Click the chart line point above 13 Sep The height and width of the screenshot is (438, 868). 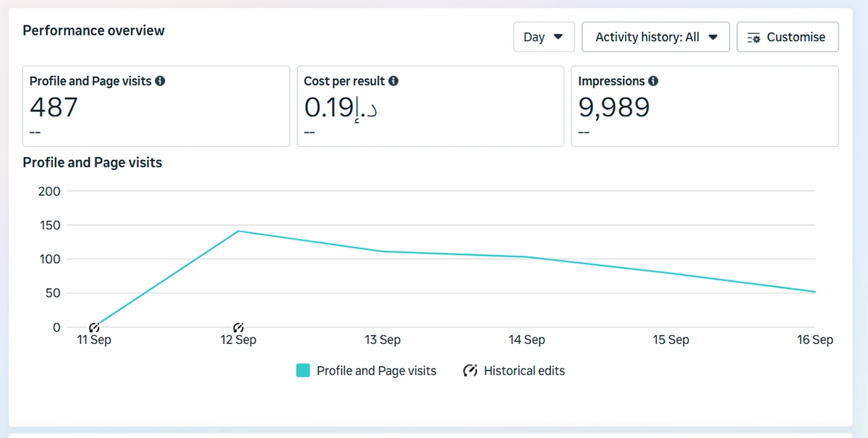coord(383,251)
